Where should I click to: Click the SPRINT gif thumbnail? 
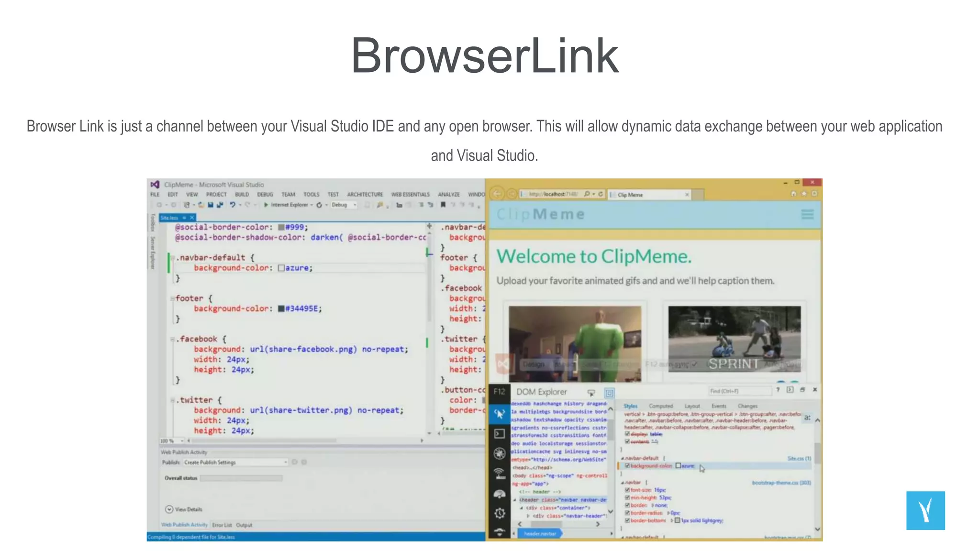[735, 339]
